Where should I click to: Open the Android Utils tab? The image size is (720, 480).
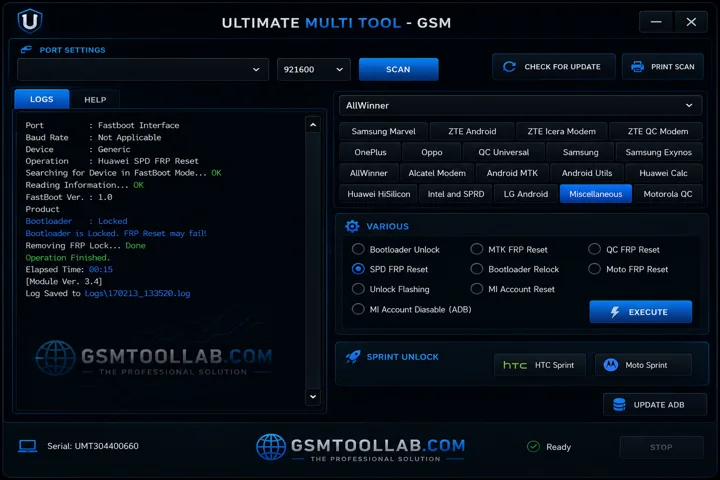tap(587, 173)
